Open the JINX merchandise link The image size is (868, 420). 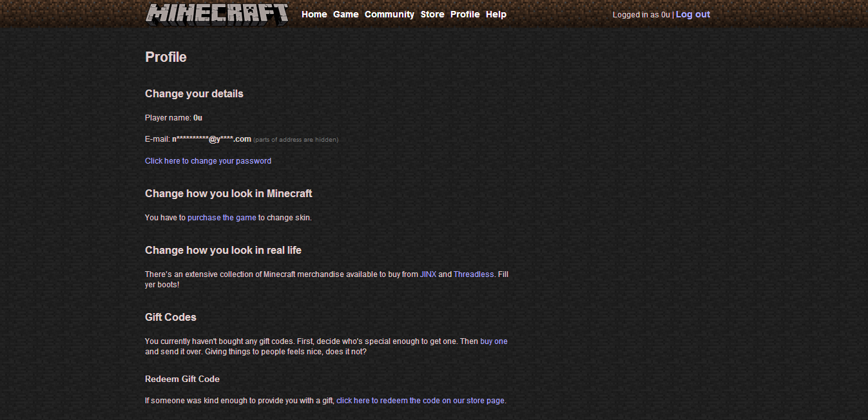428,274
